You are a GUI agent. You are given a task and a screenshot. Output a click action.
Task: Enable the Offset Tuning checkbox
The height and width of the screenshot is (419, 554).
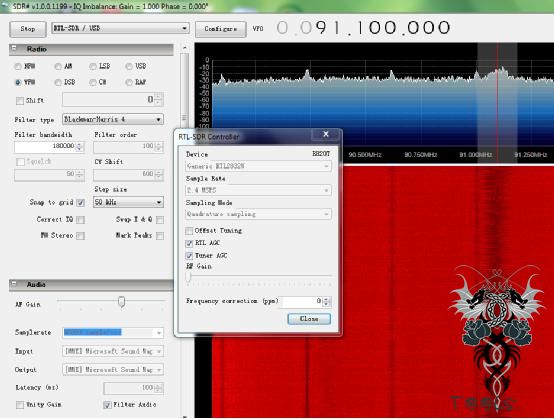pyautogui.click(x=189, y=231)
